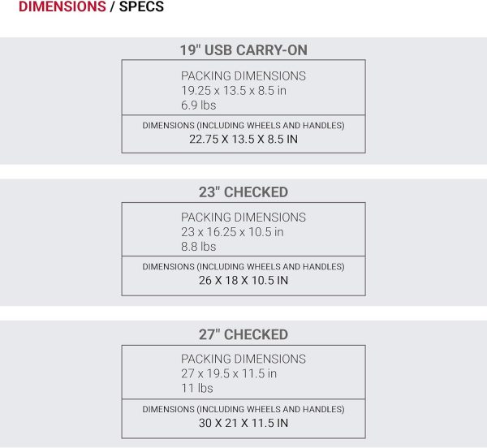Click the 23" CHECKED title
The image size is (487, 448).
point(243,192)
